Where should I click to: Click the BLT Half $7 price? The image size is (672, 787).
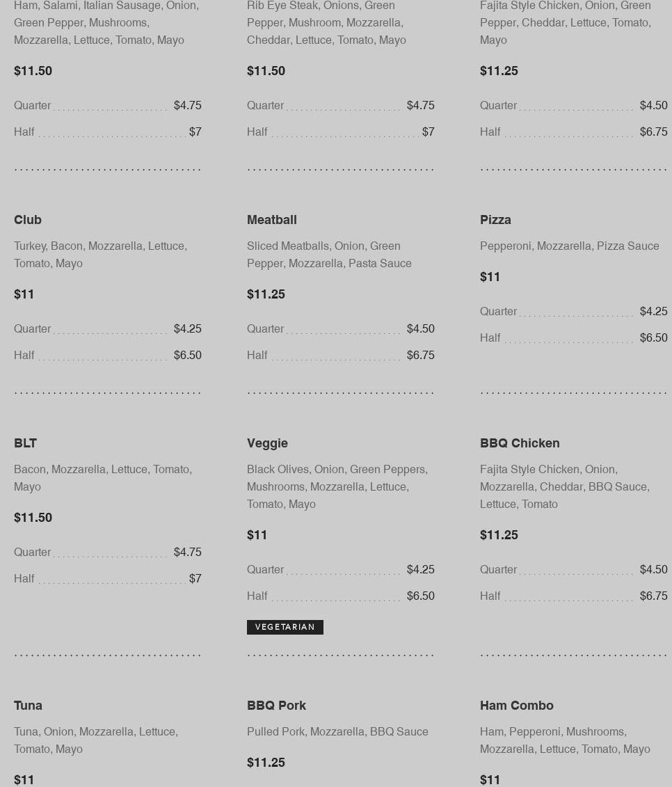[x=195, y=579]
